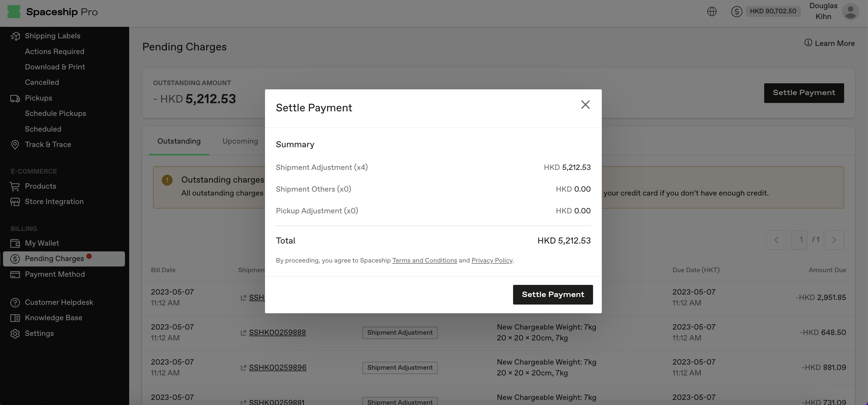The height and width of the screenshot is (405, 868).
Task: Click Settle Payment in the dialog
Action: coord(553,294)
